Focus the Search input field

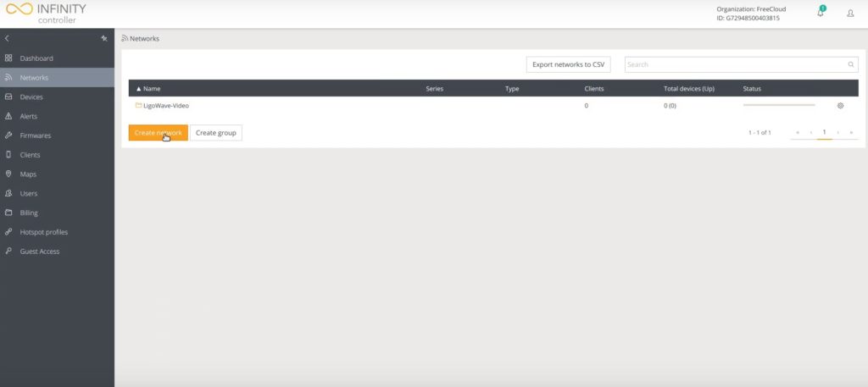tap(742, 64)
